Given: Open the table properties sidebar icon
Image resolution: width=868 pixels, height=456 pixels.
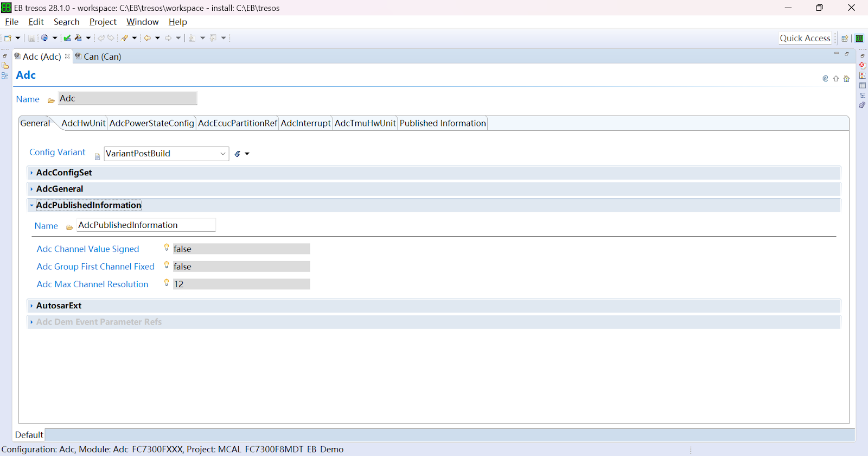Looking at the screenshot, I should pos(863,86).
